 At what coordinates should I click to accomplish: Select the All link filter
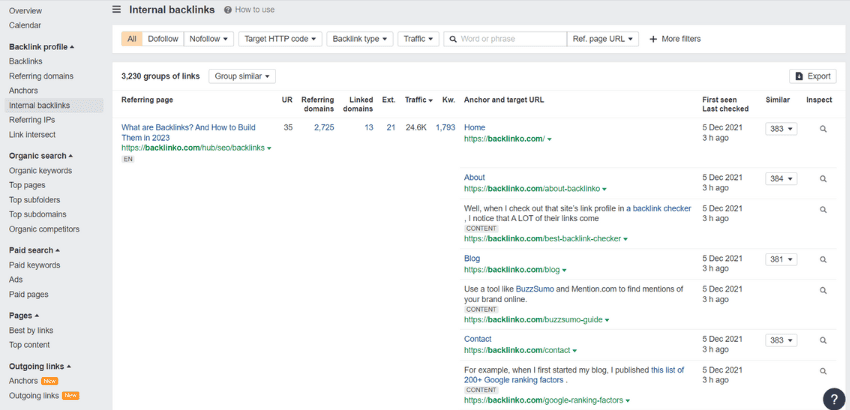pos(132,39)
